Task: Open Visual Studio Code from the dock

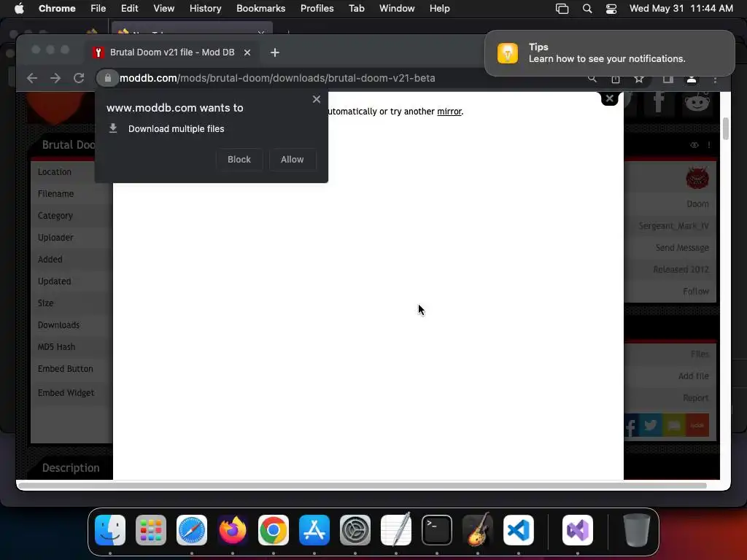Action: [x=519, y=530]
